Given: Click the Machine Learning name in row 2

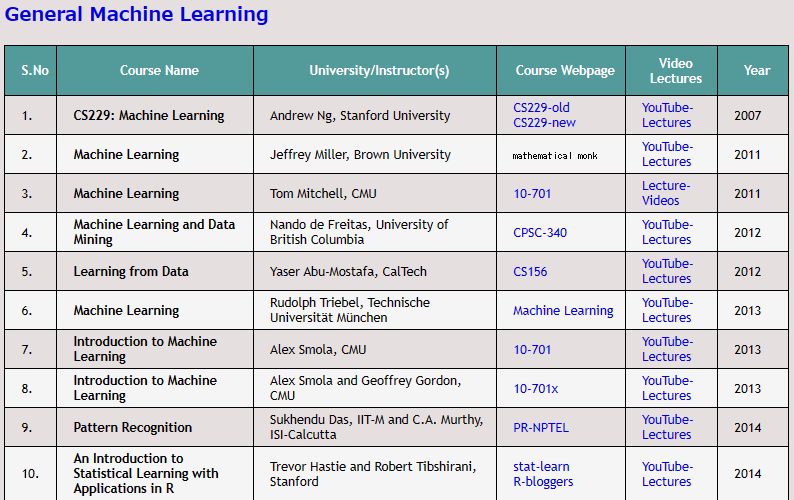Looking at the screenshot, I should pos(126,155).
